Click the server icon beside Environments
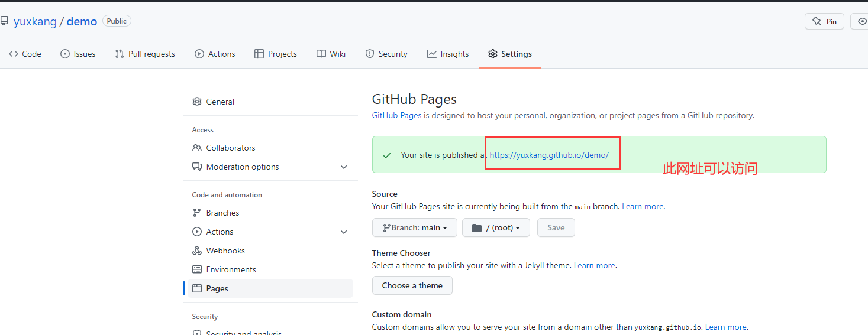This screenshot has width=868, height=335. [x=197, y=269]
